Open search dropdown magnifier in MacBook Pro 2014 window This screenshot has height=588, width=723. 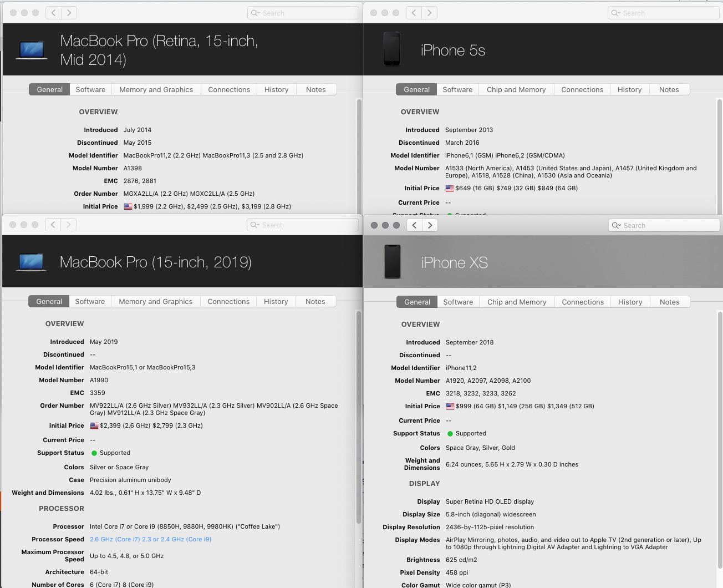pyautogui.click(x=256, y=13)
